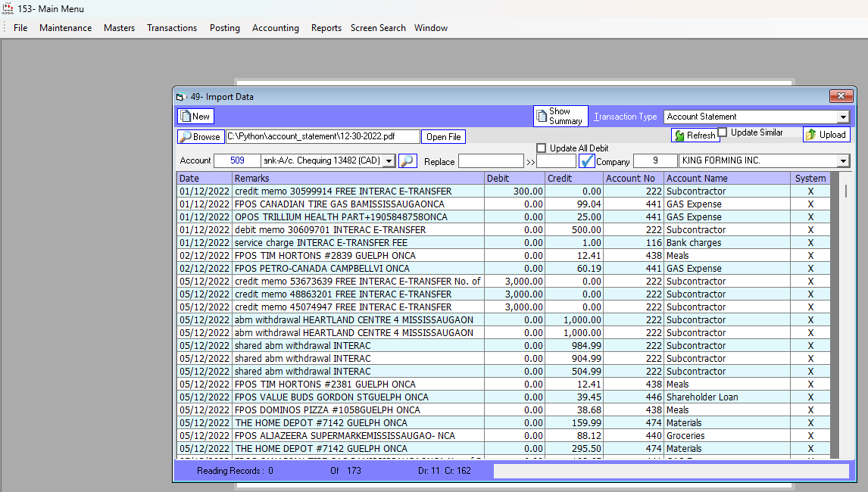Screen dimensions: 868x492
Task: Click the Credit column header
Action: pyautogui.click(x=574, y=178)
